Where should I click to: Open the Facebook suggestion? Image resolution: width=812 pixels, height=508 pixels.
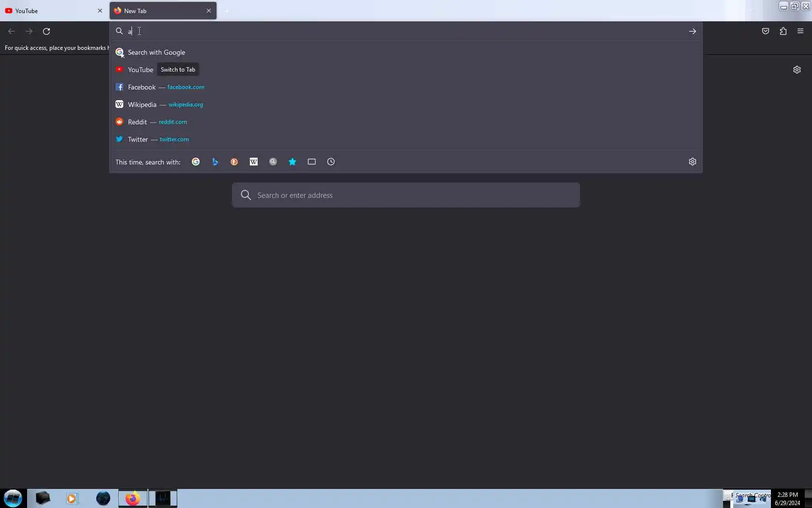406,87
